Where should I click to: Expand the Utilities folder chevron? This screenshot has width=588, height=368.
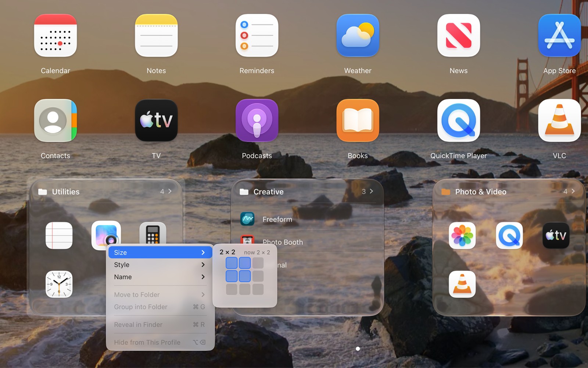tap(170, 191)
